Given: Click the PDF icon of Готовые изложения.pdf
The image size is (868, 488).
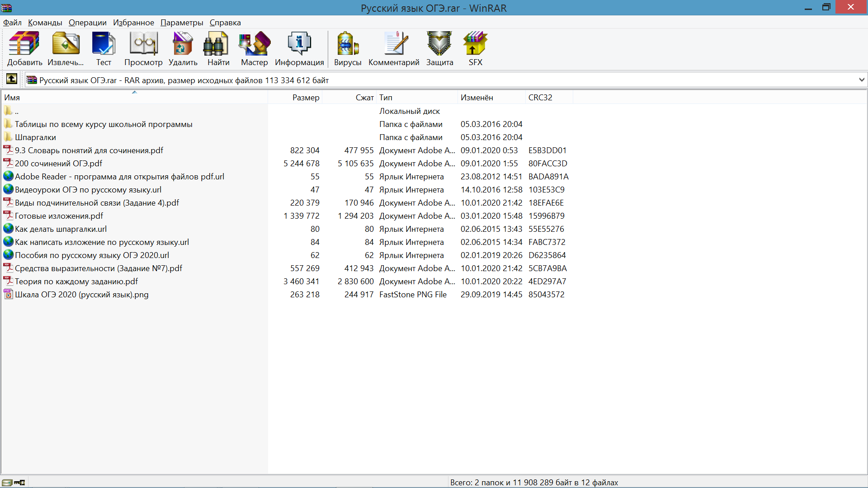Looking at the screenshot, I should tap(8, 216).
